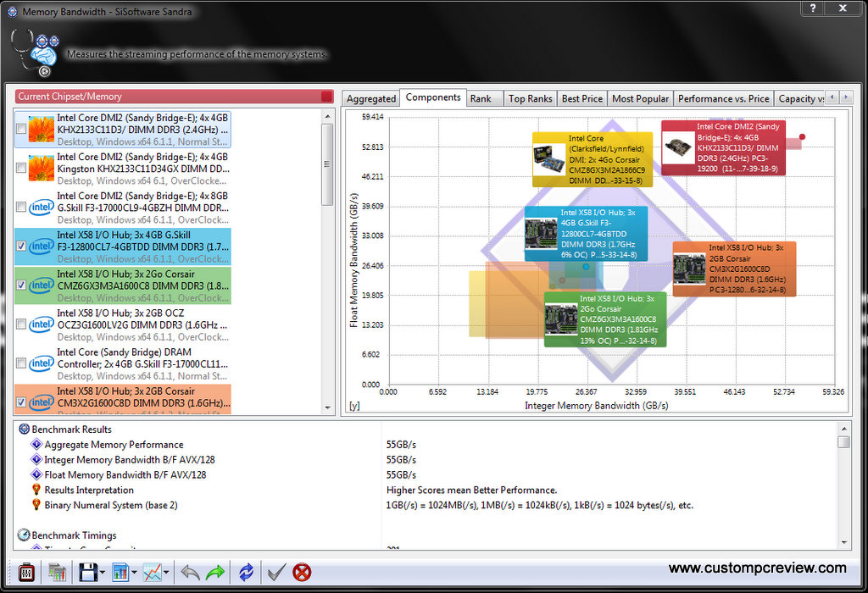
Task: Click up arrow of results panel scrollbar
Action: (843, 428)
